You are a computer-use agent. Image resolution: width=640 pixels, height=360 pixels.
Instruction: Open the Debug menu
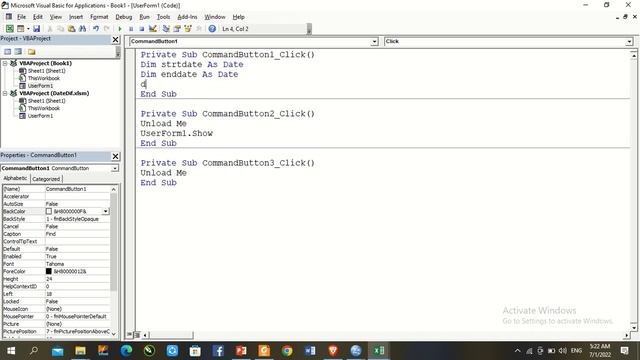pyautogui.click(x=123, y=17)
